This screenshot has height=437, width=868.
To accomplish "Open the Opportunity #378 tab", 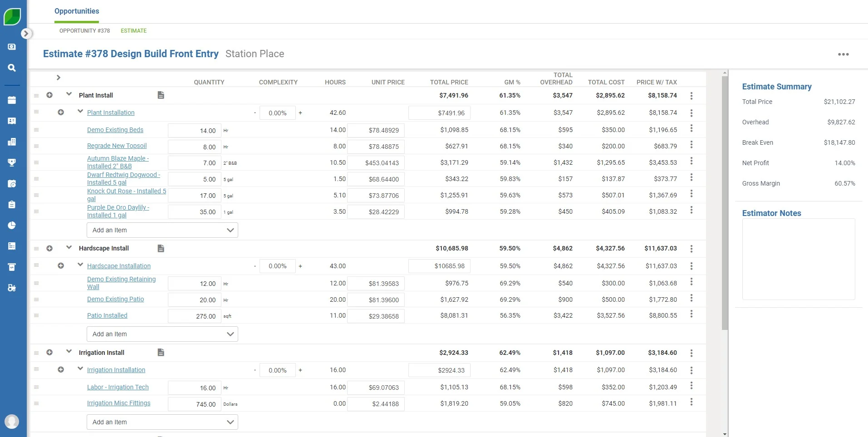I will [84, 31].
